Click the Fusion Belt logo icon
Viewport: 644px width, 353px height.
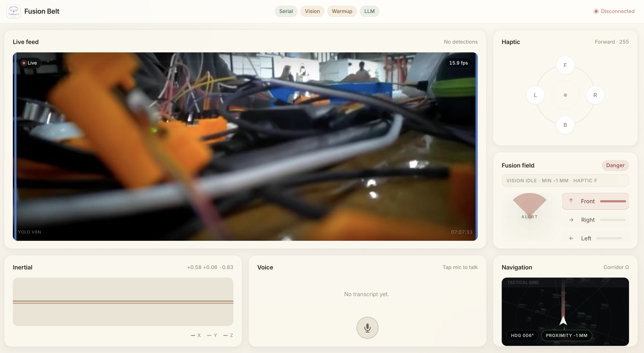(13, 11)
